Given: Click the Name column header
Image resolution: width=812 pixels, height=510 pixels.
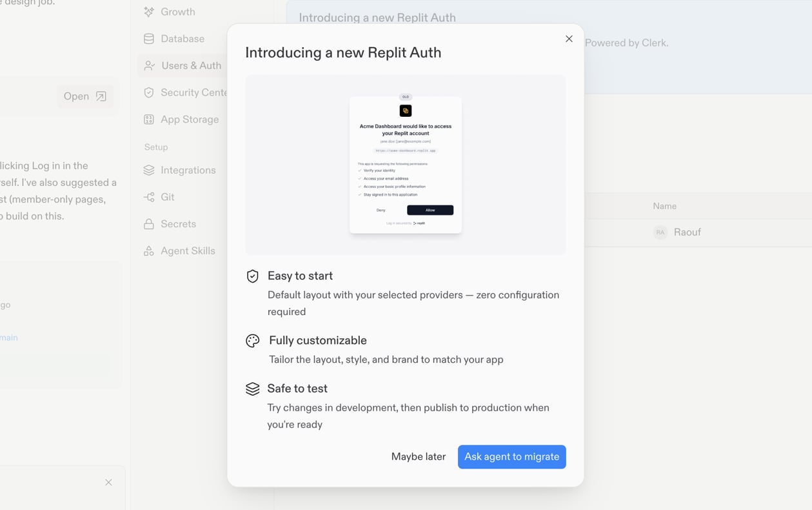Looking at the screenshot, I should pos(664,206).
